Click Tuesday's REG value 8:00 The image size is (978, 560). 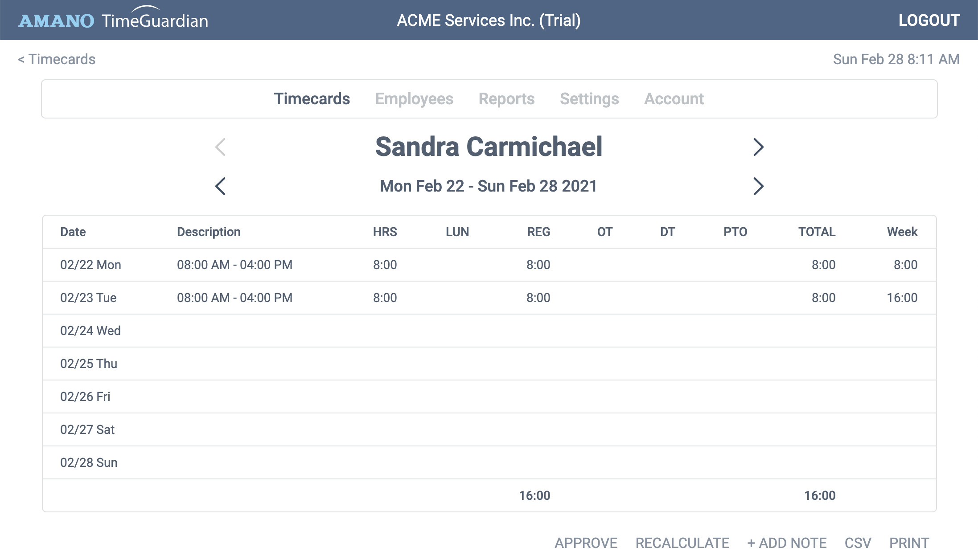click(x=538, y=298)
